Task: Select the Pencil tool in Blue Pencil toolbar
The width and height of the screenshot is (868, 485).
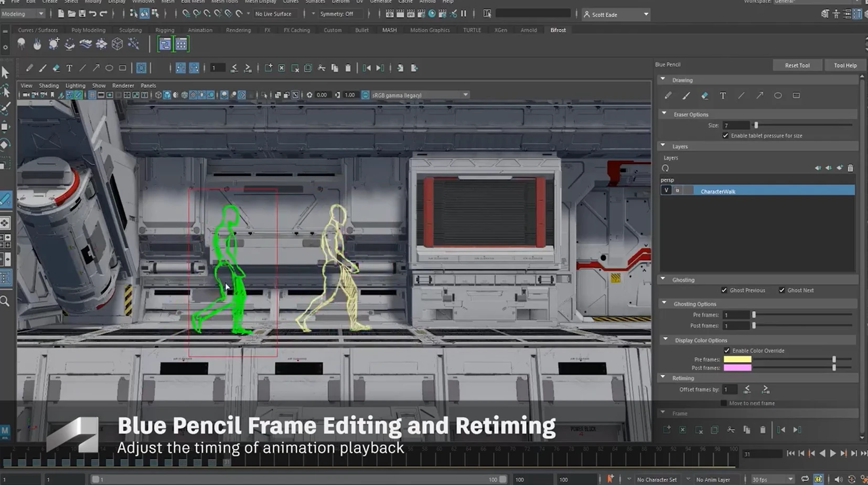Action: [29, 68]
